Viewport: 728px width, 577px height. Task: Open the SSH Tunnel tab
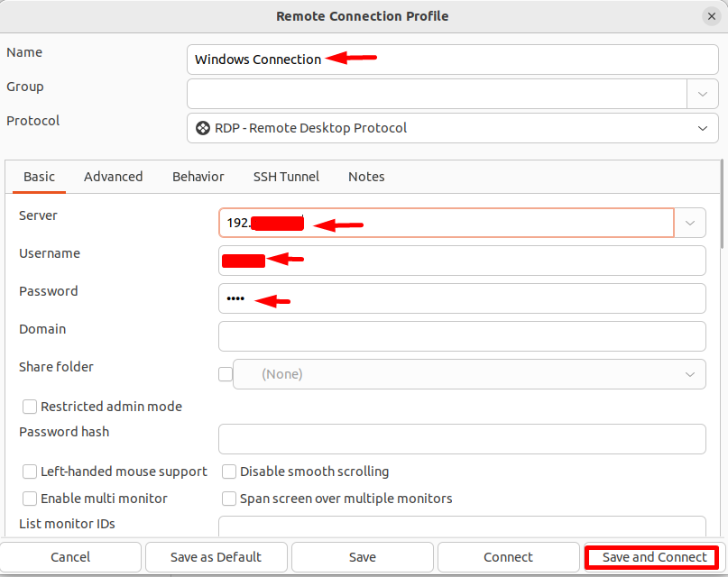[286, 177]
